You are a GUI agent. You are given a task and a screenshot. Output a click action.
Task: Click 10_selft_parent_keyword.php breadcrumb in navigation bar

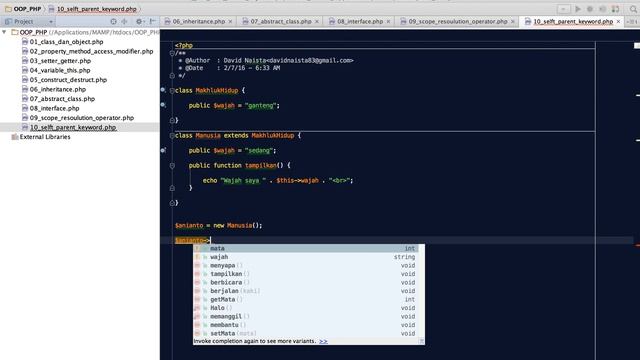[92, 9]
